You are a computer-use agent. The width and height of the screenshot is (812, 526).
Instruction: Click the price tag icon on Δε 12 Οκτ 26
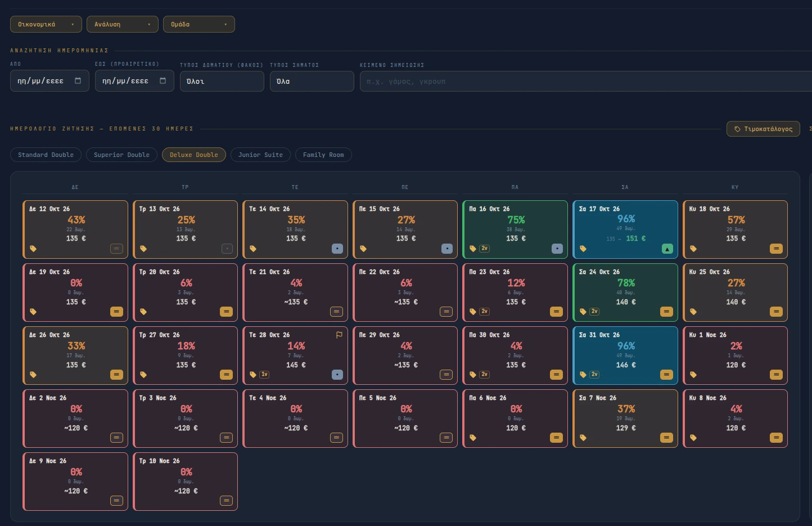(33, 249)
